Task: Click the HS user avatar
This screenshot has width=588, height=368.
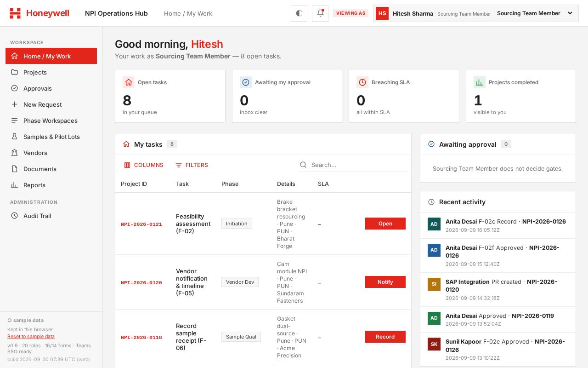Action: point(382,13)
